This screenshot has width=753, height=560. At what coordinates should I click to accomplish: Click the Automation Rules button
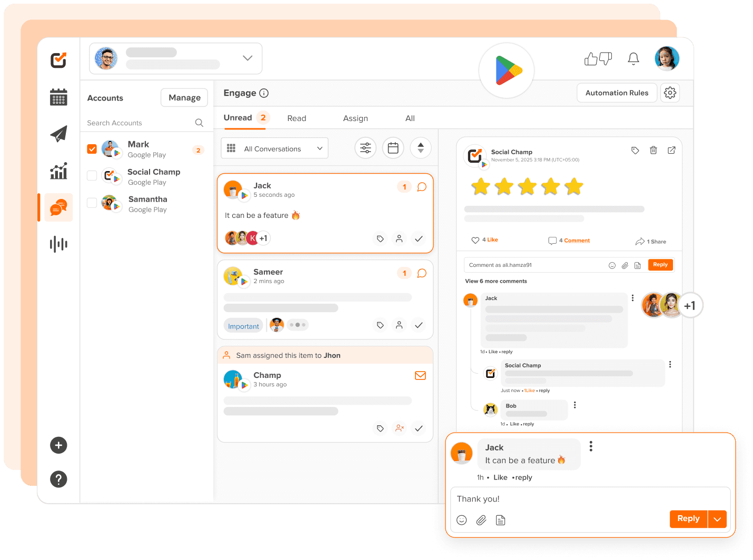point(617,93)
